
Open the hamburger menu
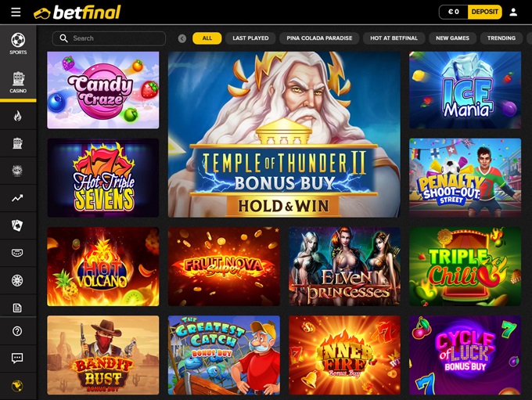click(x=16, y=13)
